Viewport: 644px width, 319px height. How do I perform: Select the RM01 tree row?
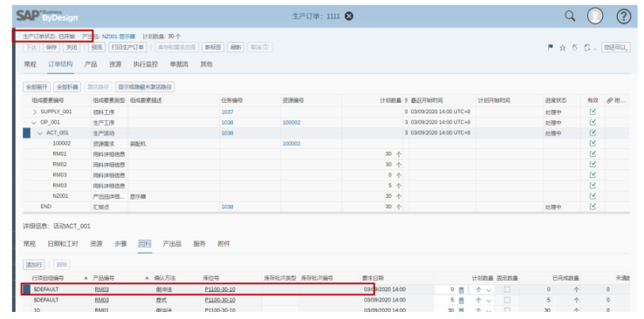pyautogui.click(x=326, y=153)
